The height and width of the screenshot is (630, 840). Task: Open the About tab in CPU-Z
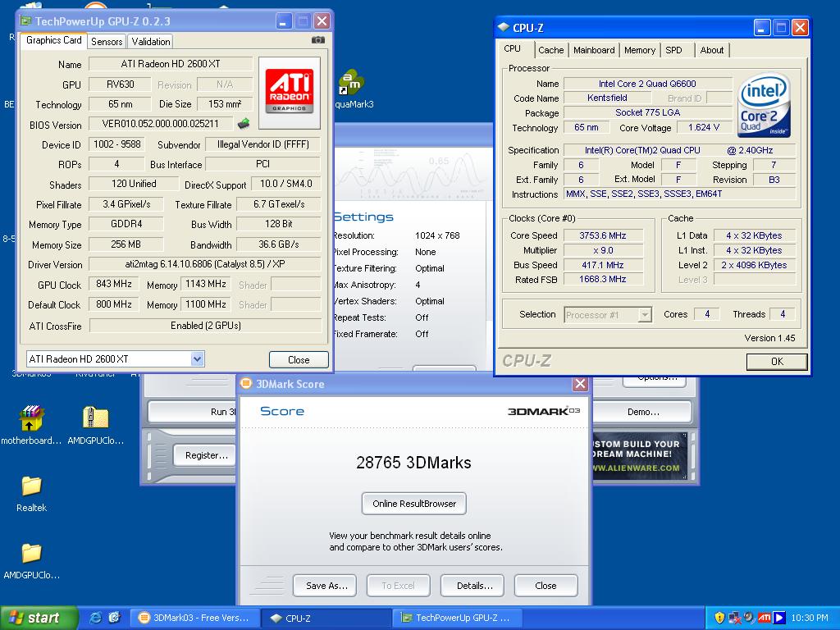(711, 50)
